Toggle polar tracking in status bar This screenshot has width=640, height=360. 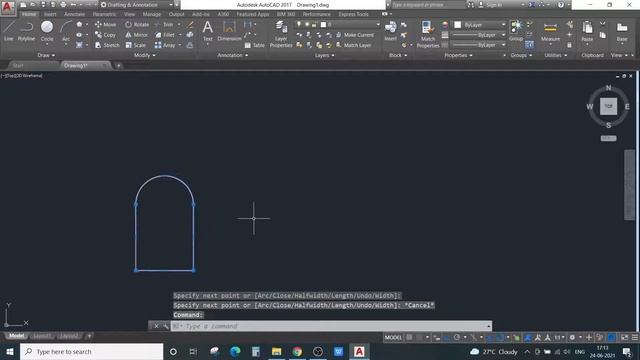457,338
